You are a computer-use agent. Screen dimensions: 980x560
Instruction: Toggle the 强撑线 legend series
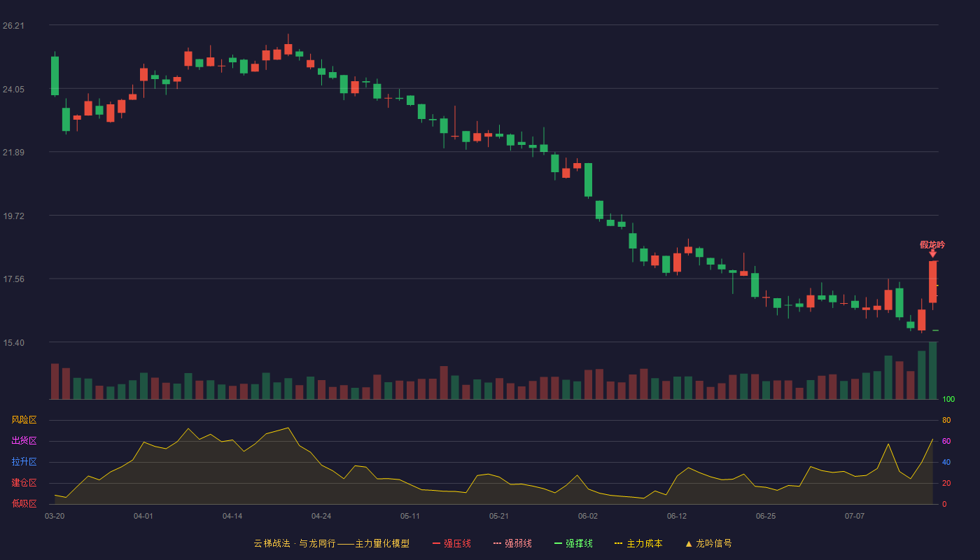[573, 543]
